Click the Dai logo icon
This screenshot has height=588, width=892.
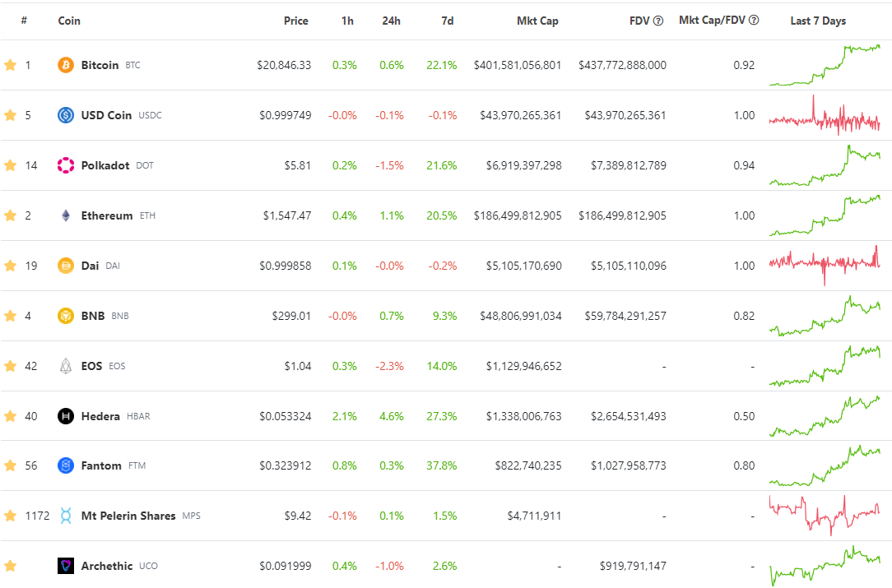pos(66,266)
